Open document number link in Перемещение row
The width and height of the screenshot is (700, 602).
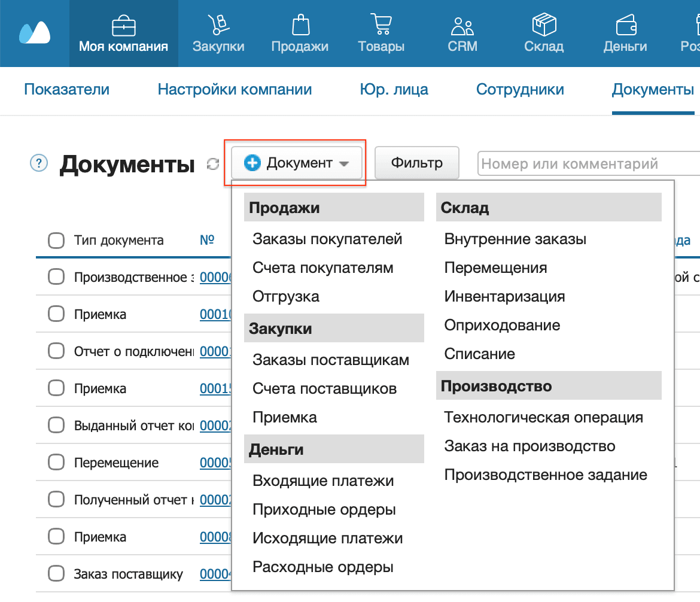[215, 463]
